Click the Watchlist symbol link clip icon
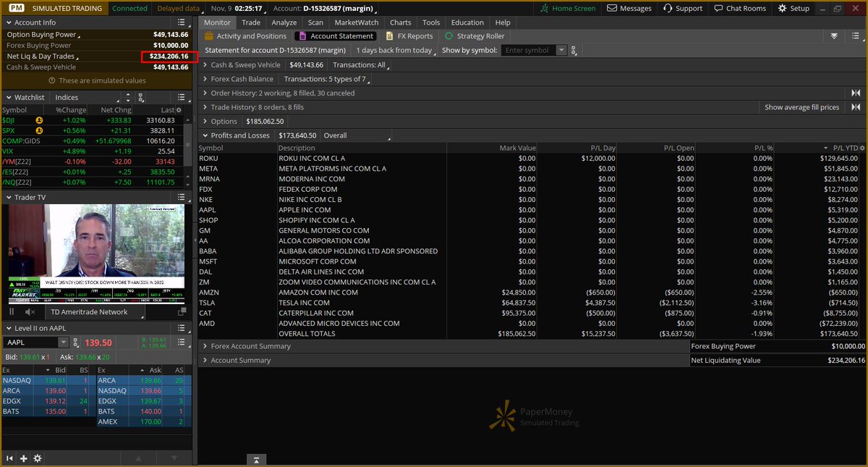868x467 pixels. pos(140,97)
